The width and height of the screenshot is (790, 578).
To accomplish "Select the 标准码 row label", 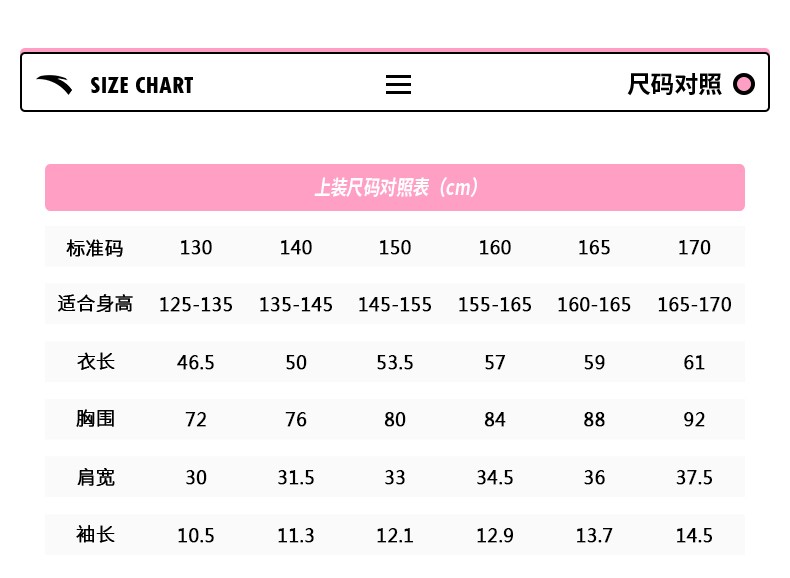I will click(x=95, y=248).
